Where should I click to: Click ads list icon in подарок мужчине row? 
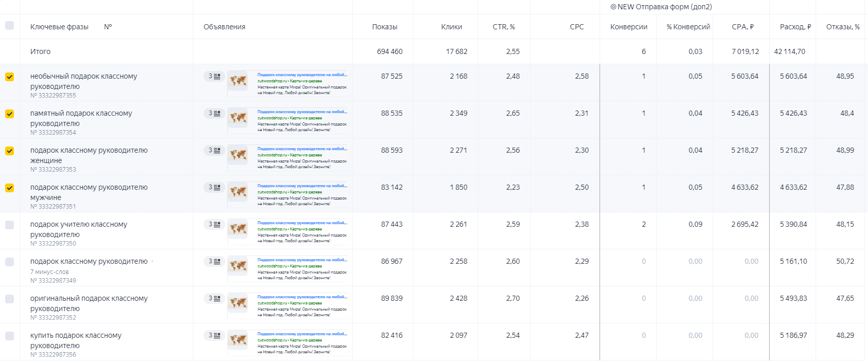[217, 188]
